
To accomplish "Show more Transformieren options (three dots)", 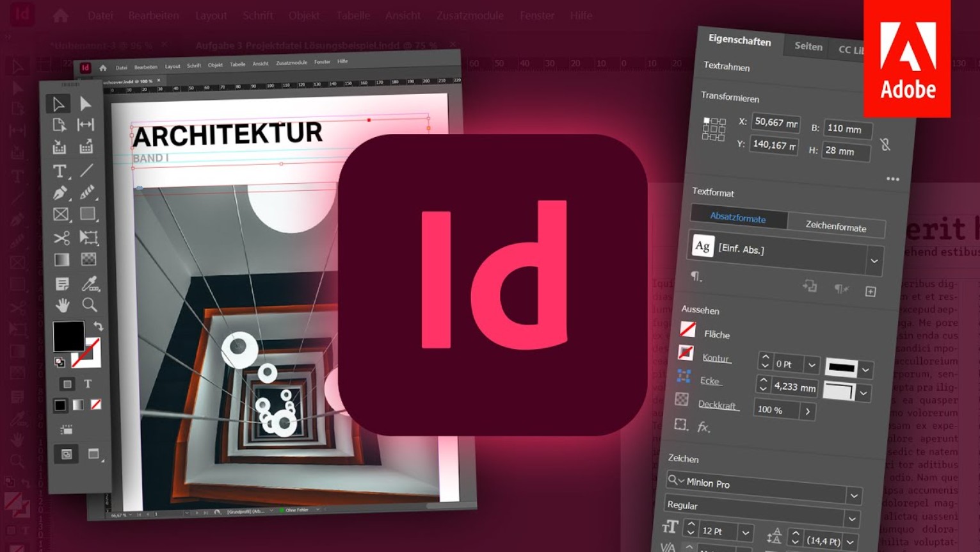I will pyautogui.click(x=893, y=179).
